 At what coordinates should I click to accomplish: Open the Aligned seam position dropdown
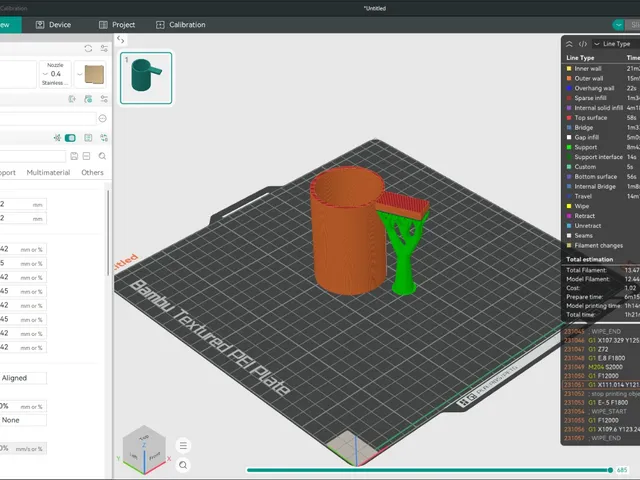click(x=23, y=378)
